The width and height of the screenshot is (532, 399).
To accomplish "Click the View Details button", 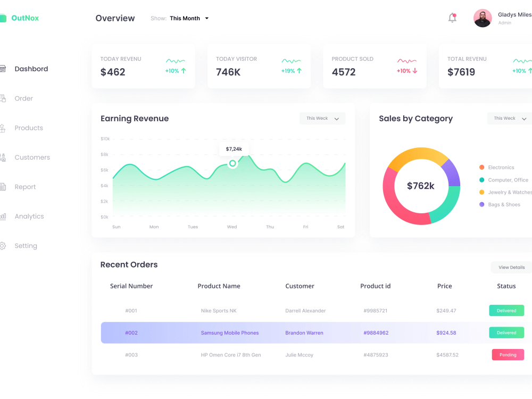I will [511, 267].
